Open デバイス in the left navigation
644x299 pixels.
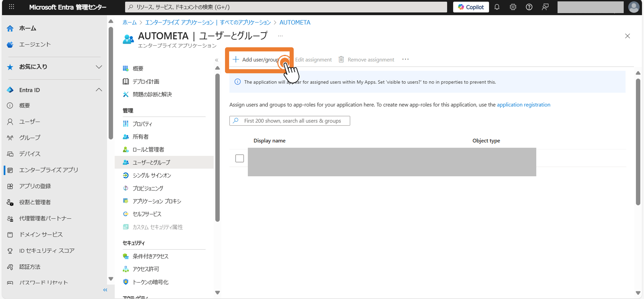(x=29, y=154)
